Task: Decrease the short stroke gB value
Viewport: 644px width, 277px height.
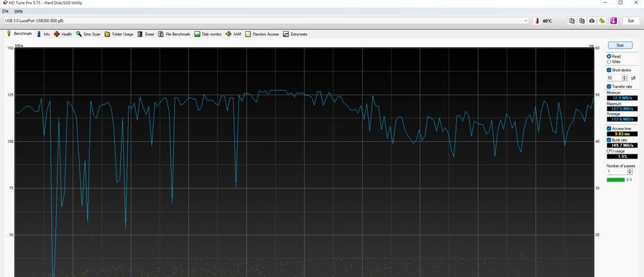Action: (x=625, y=79)
